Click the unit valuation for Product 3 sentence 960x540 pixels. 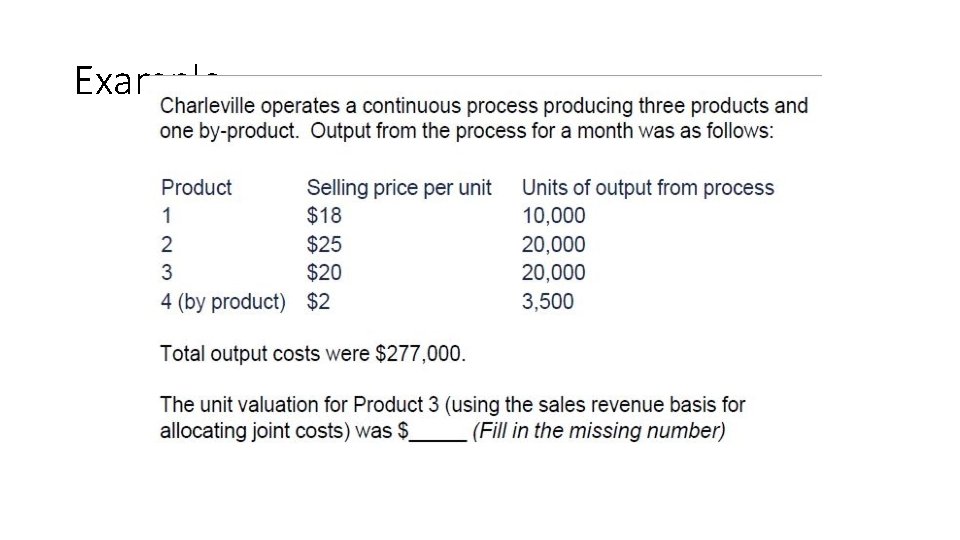tap(452, 405)
